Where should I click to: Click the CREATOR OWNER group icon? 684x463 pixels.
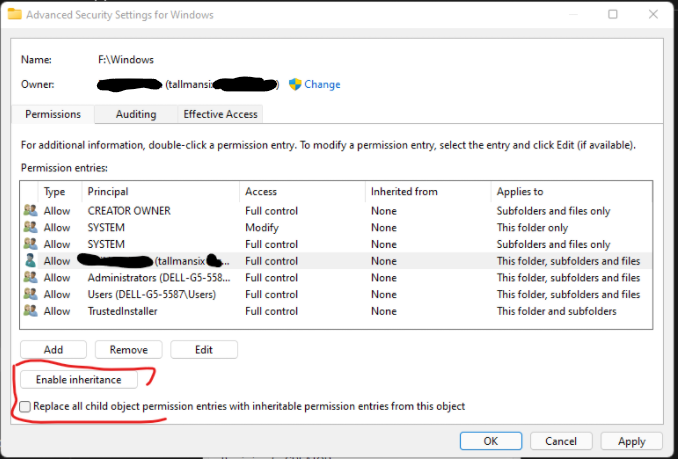pos(31,211)
